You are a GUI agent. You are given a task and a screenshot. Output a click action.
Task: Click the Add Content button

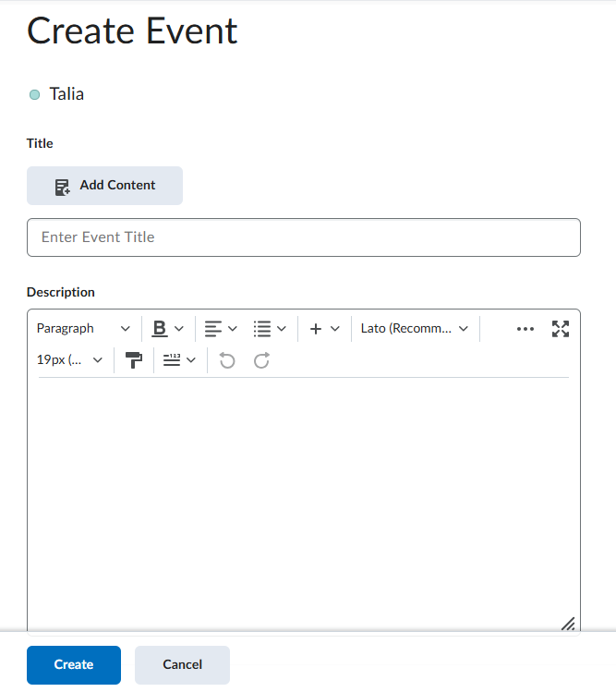[104, 186]
